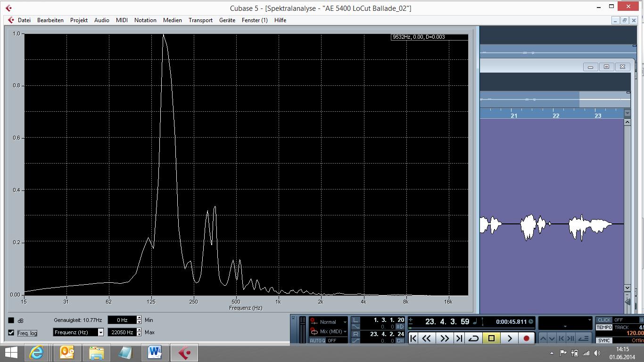
Task: Open the Datei menu
Action: pos(24,20)
